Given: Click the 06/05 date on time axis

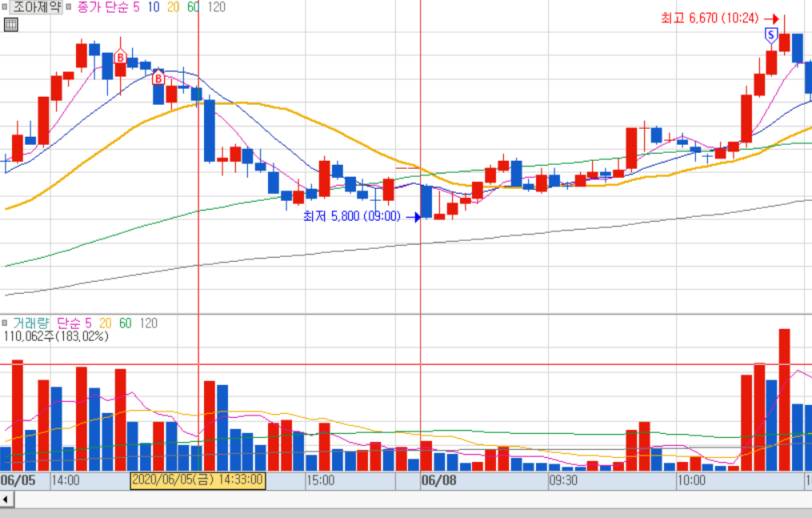Looking at the screenshot, I should coord(18,480).
